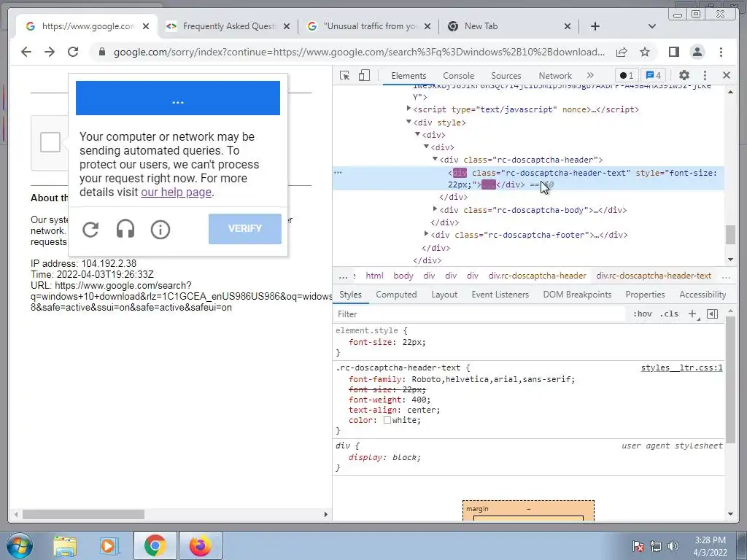Collapse the div style node

coord(409,122)
